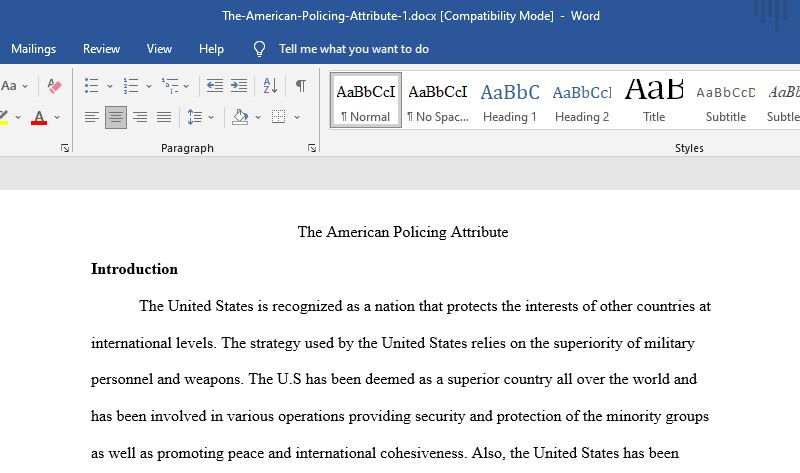800x473 pixels.
Task: Open Paragraph settings dialog launcher
Action: pos(312,148)
